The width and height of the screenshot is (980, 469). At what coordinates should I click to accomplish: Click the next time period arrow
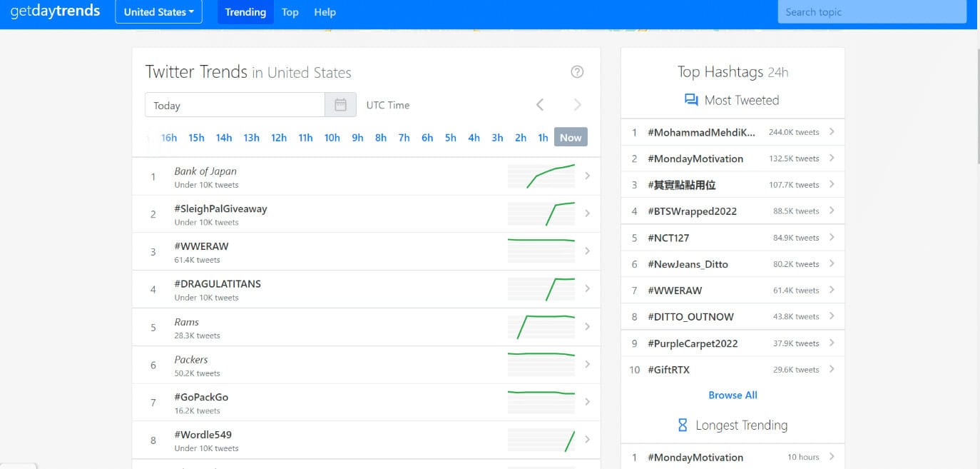pos(577,105)
